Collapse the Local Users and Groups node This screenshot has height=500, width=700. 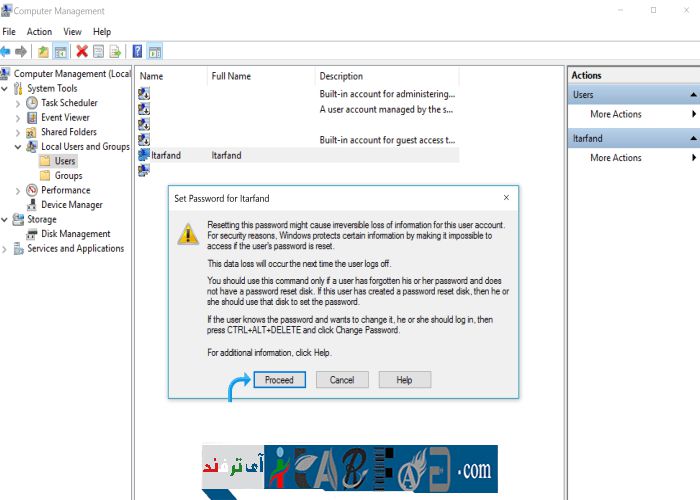click(18, 147)
